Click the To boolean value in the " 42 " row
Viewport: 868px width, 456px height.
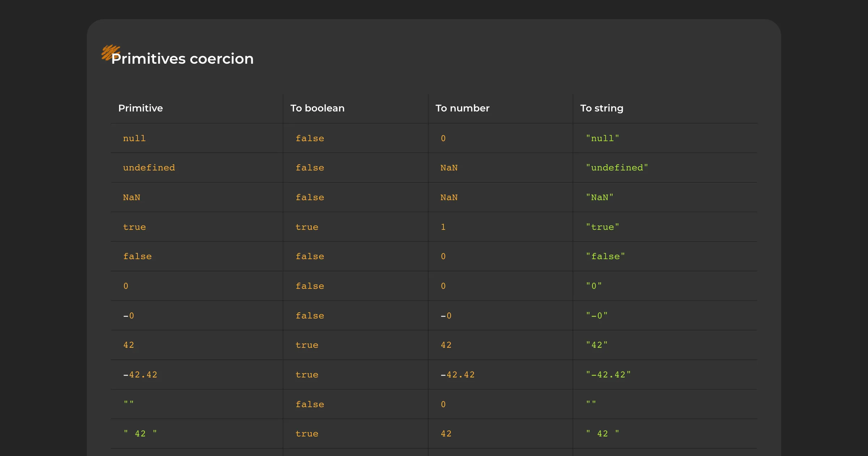pos(307,434)
